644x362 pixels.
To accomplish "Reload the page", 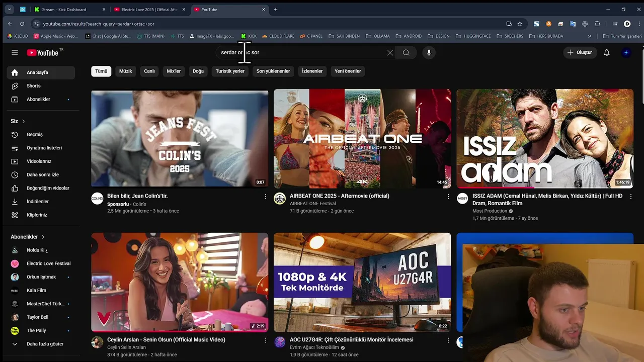I will coord(22,24).
